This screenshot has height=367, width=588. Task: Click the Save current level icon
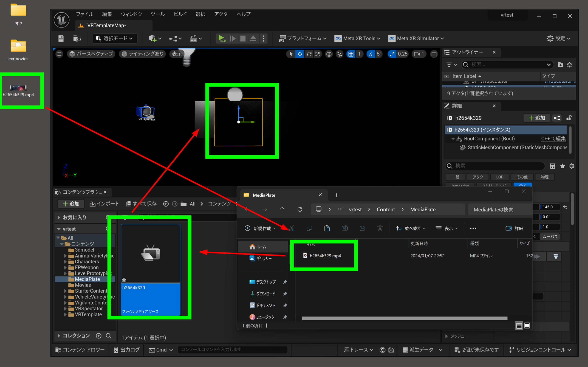(x=61, y=38)
